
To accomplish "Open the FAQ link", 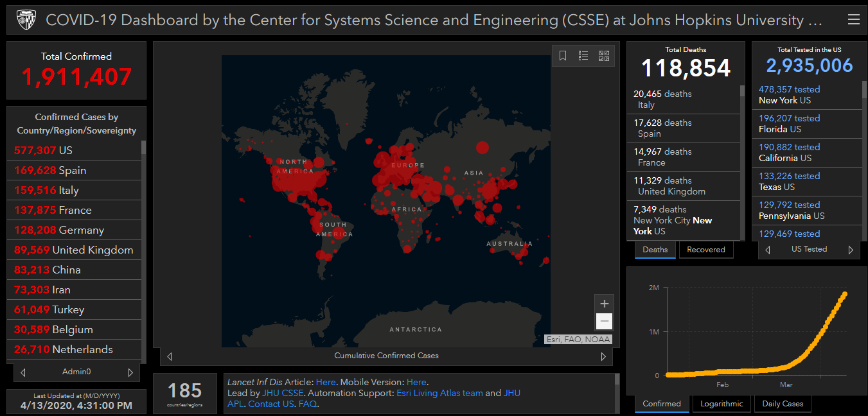I will [x=308, y=404].
